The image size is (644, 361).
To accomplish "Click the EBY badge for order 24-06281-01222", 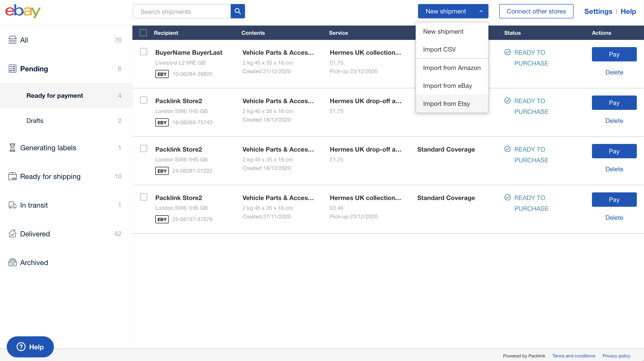I will click(162, 171).
